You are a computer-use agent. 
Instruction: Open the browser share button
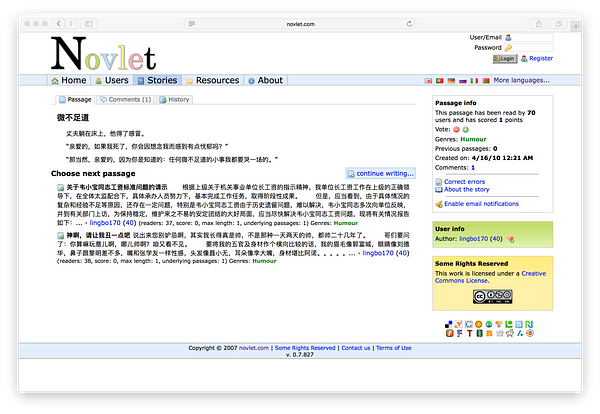(539, 24)
